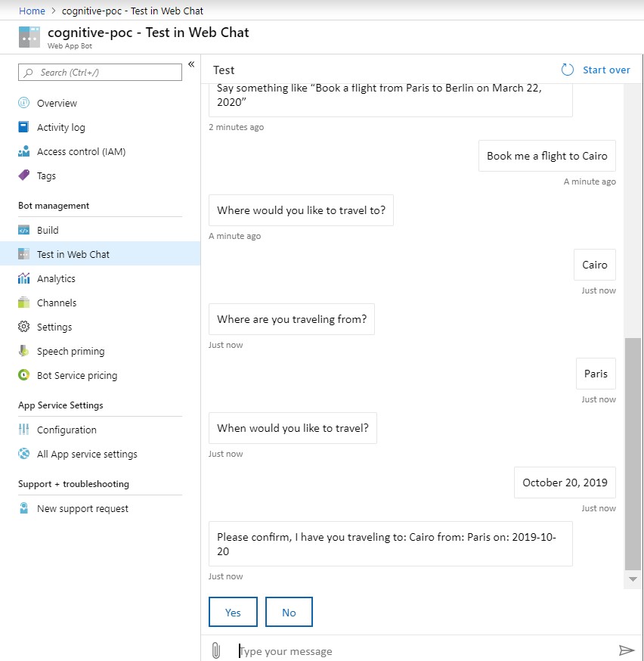This screenshot has width=644, height=661.
Task: Click No to reject the booking
Action: point(289,613)
